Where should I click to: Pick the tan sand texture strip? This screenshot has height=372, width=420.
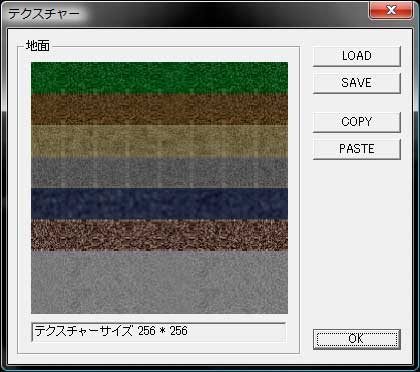159,141
